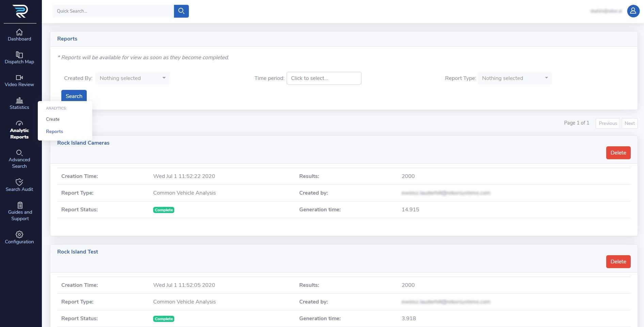Click the magnifier quick search button
Viewport: 644px width, 327px height.
pyautogui.click(x=181, y=11)
